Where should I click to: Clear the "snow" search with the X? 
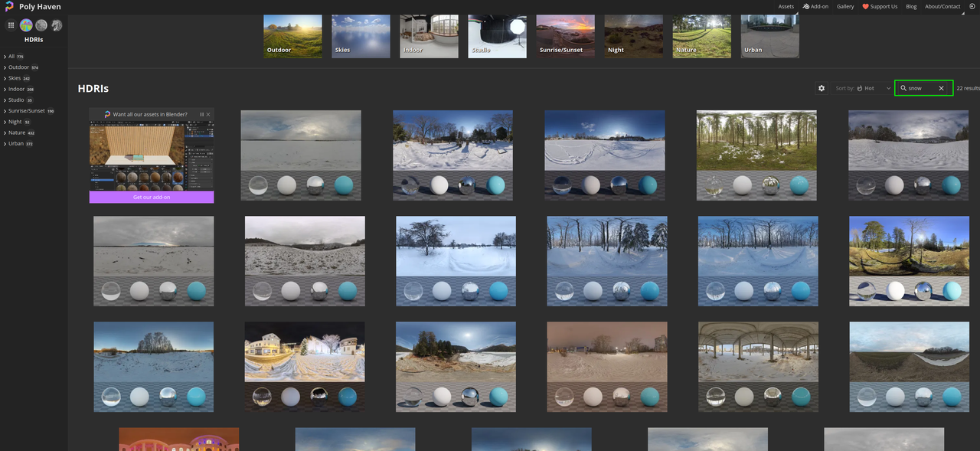coord(942,88)
